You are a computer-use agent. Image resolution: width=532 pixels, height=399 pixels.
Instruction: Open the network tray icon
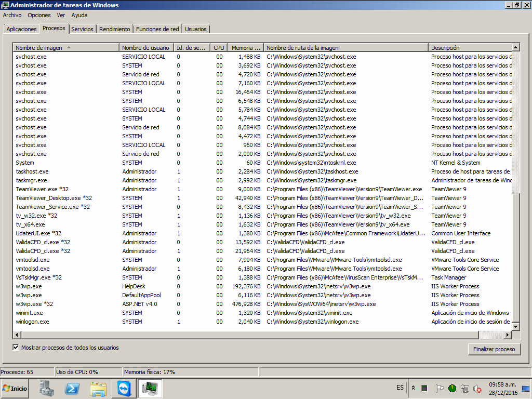(465, 388)
